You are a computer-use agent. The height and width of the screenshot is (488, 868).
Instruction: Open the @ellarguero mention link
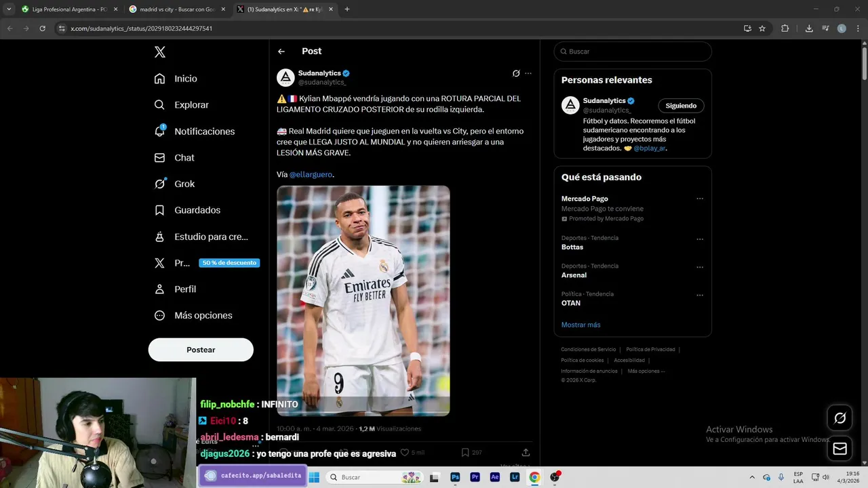311,174
